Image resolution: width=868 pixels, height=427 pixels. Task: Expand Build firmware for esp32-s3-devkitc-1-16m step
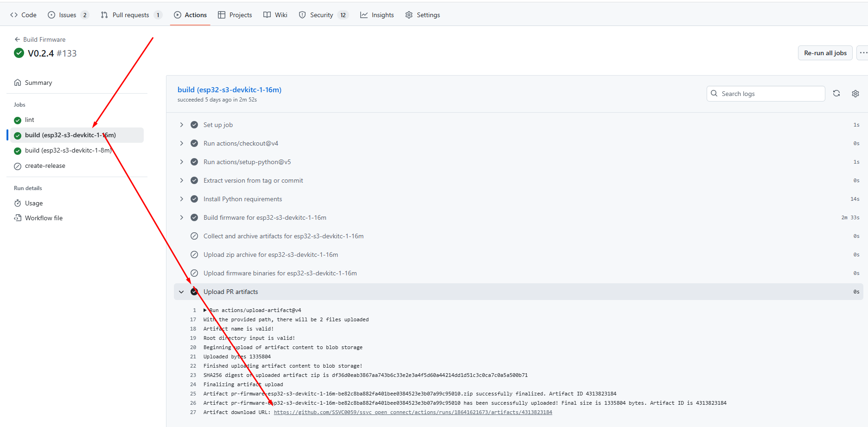(182, 217)
